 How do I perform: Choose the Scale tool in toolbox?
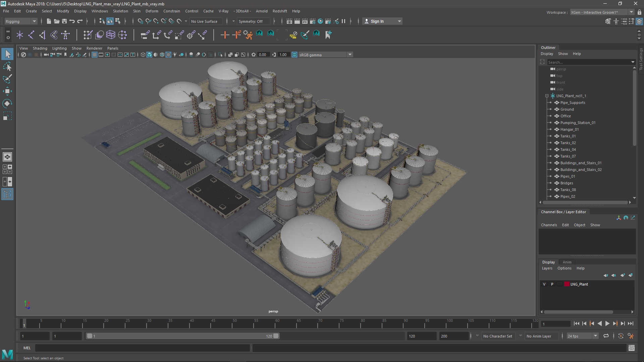[7, 116]
